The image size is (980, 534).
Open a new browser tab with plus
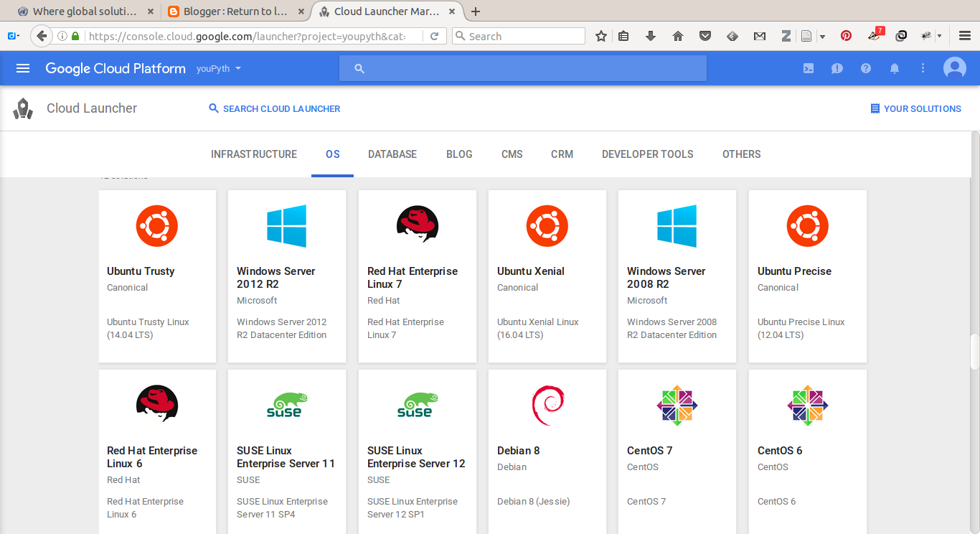[x=476, y=11]
